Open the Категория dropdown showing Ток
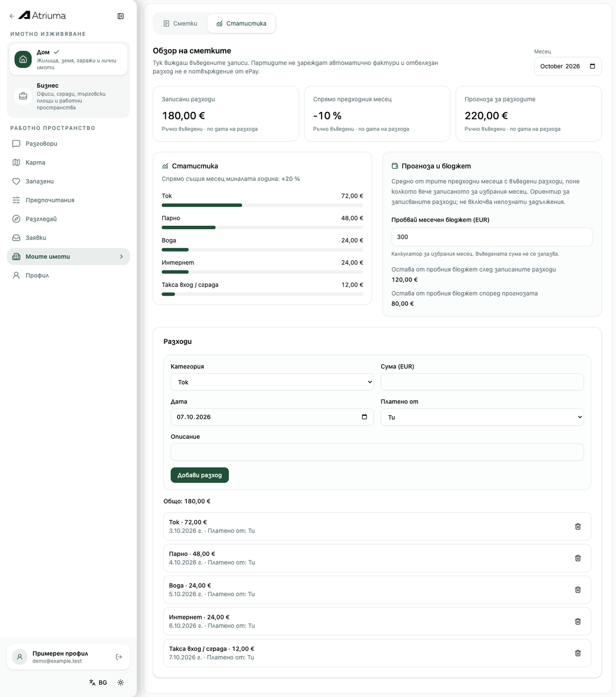This screenshot has height=697, width=616. pos(272,382)
